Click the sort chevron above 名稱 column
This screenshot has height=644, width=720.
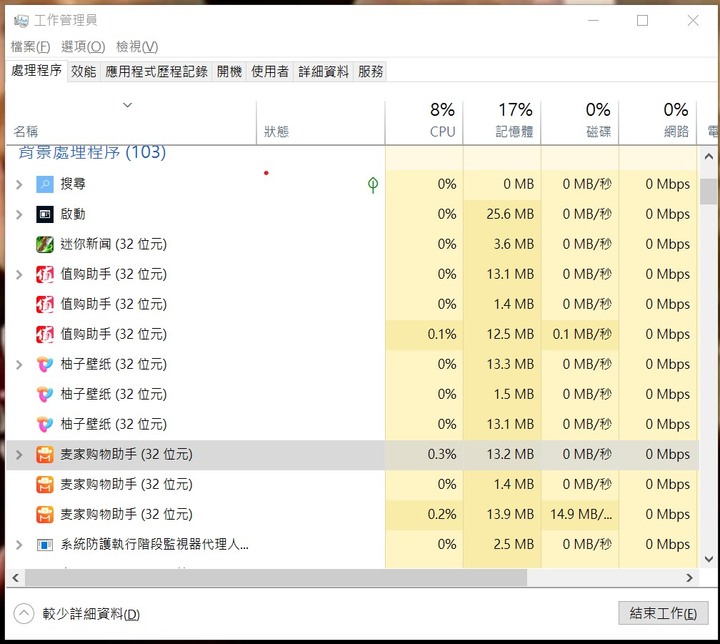tap(128, 105)
